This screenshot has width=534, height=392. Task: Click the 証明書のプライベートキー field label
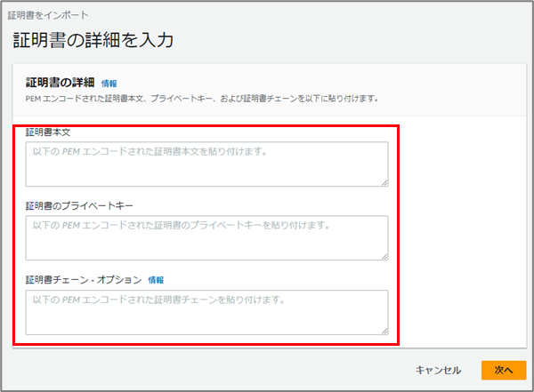point(79,205)
